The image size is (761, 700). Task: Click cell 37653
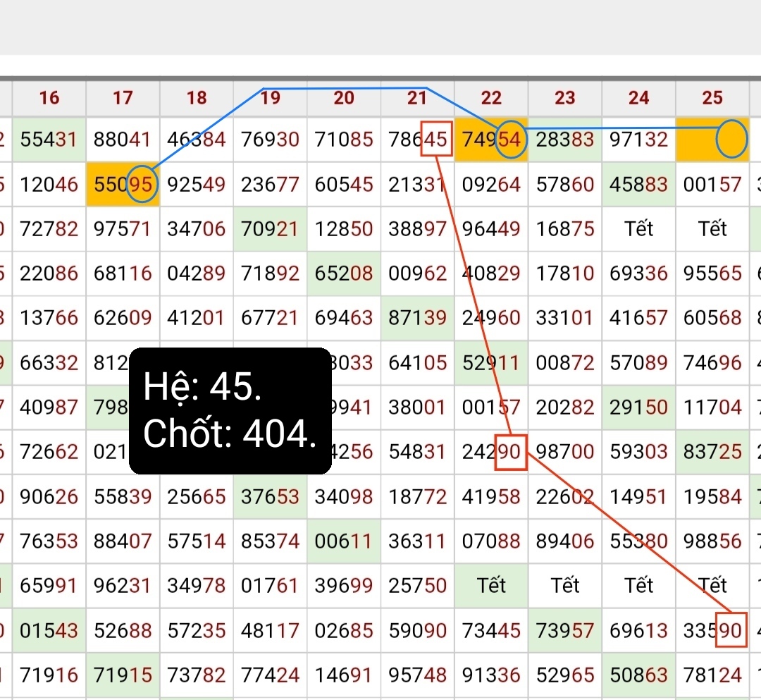(x=271, y=496)
